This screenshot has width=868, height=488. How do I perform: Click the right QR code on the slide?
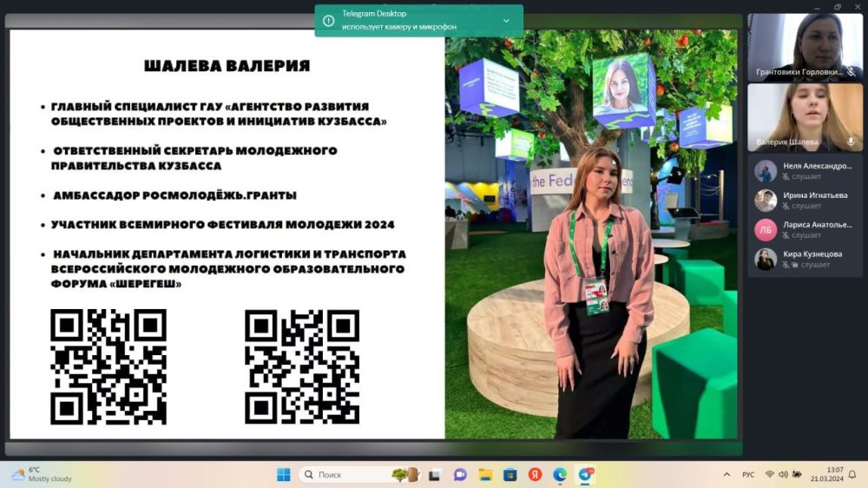pyautogui.click(x=302, y=366)
